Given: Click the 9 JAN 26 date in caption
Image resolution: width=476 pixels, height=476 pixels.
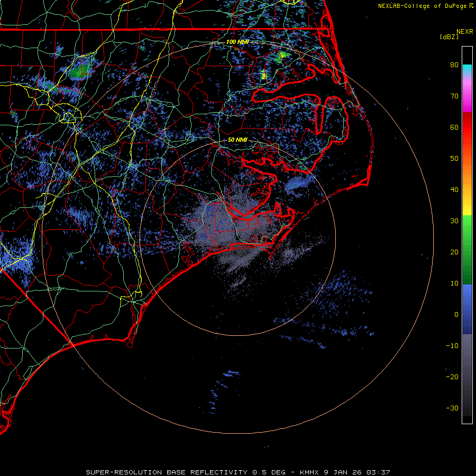Looking at the screenshot, I should click(343, 472).
